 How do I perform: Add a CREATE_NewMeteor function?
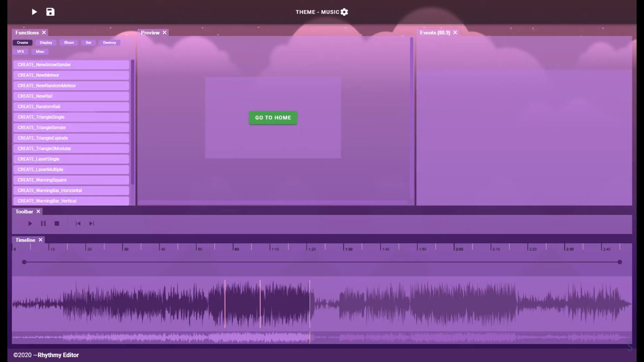pyautogui.click(x=71, y=75)
